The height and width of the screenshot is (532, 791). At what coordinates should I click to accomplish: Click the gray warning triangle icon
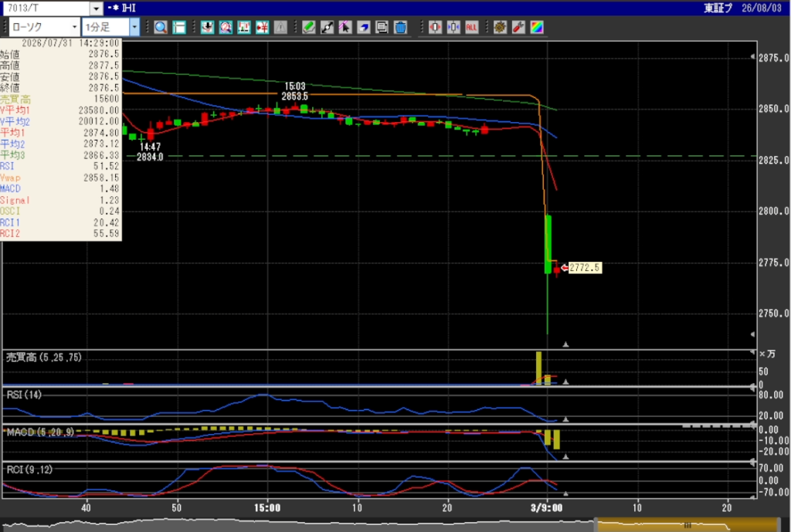(x=280, y=27)
